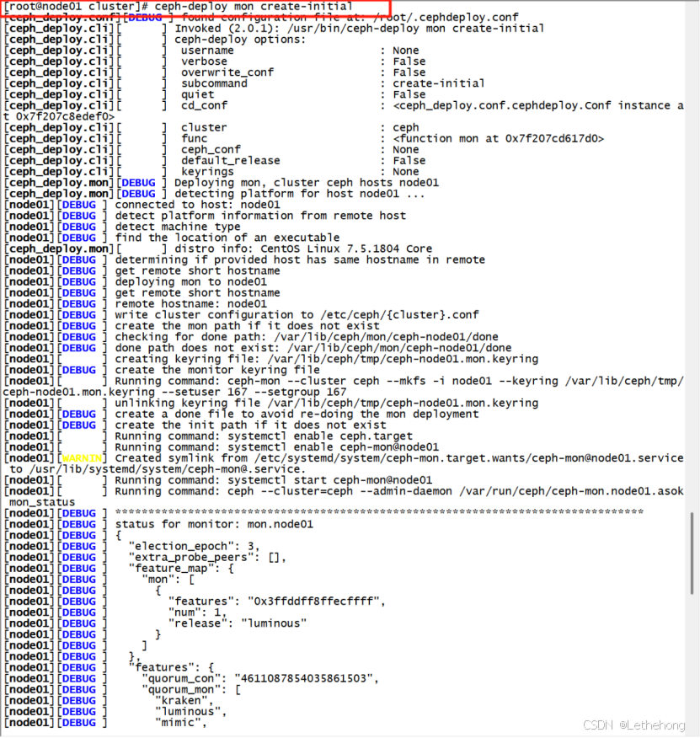Click the 'quiet' option row
The image size is (700, 738).
215,94
